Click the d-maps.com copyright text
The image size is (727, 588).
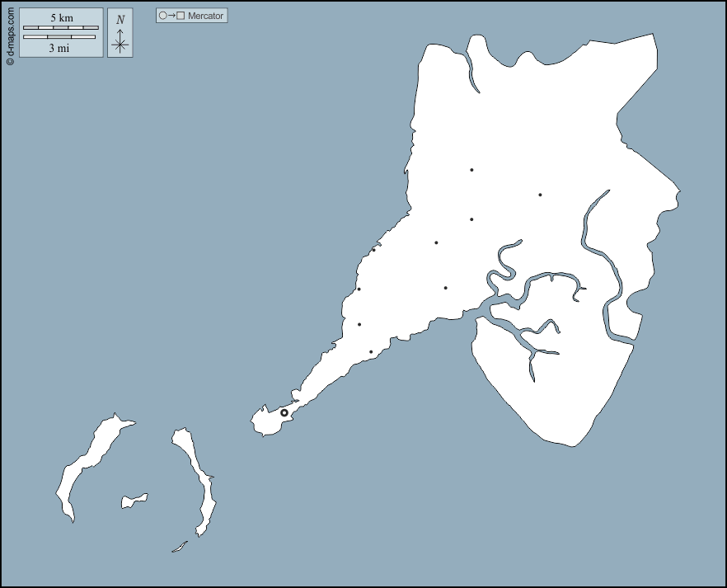click(x=10, y=33)
